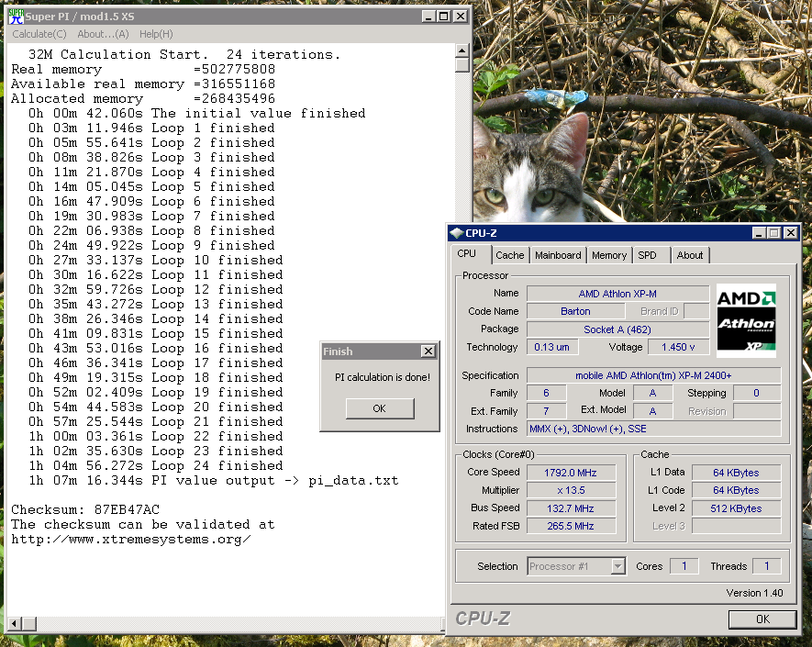Viewport: 812px width, 647px height.
Task: Minimize the Super PI window
Action: (428, 16)
